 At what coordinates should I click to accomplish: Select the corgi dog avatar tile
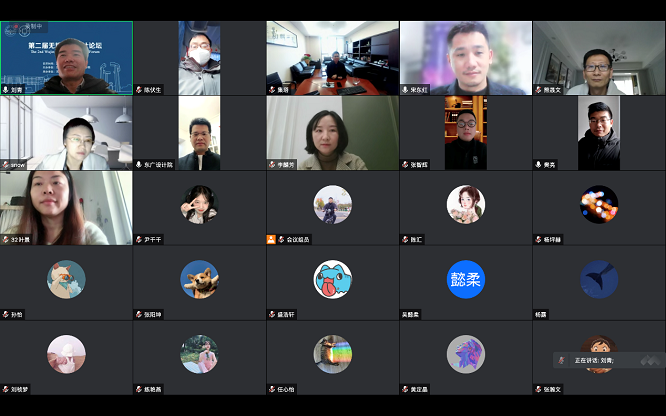coord(200,279)
